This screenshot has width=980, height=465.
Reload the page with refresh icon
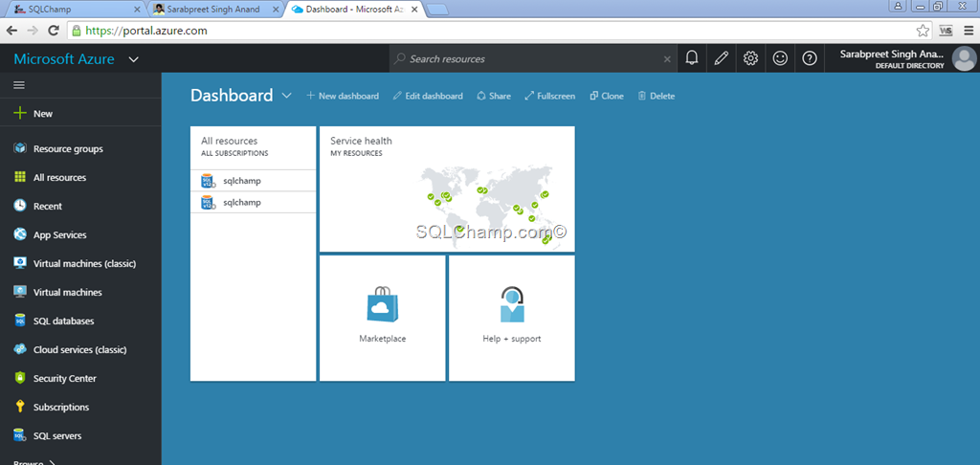(x=54, y=30)
